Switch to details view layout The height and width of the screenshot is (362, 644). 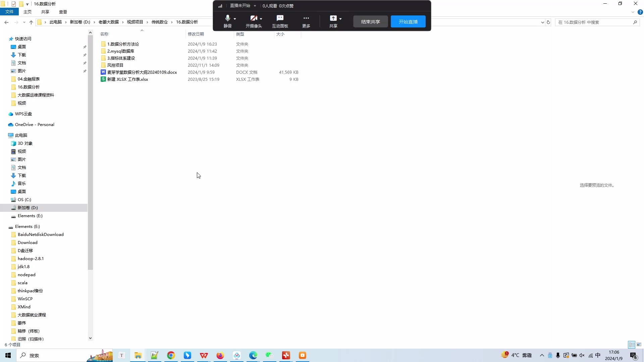[632, 345]
